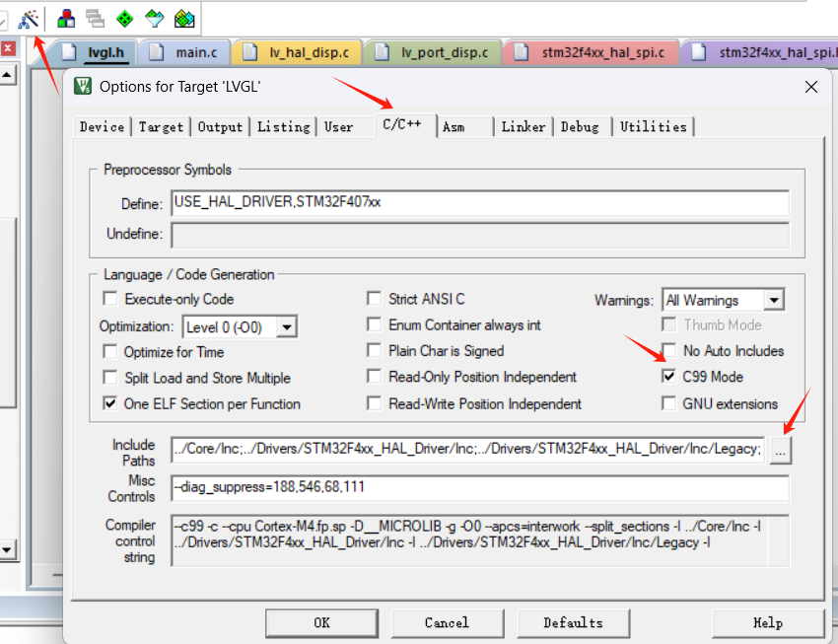Open lv_port_disp.c editor tab
The image size is (838, 644).
click(433, 53)
